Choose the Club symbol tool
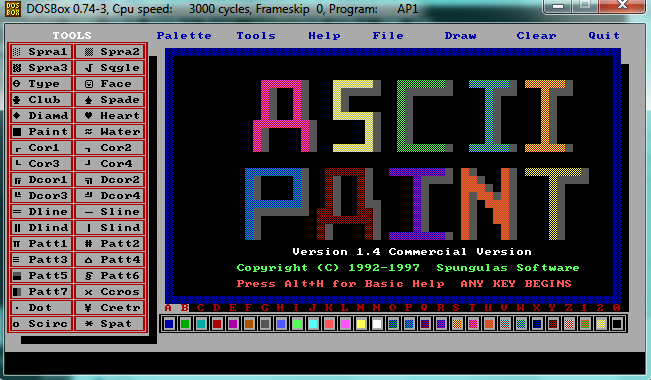 (41, 100)
